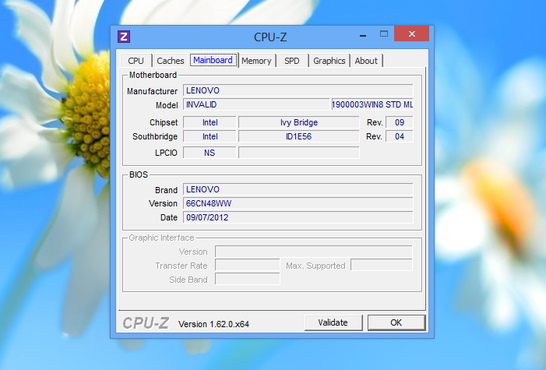Click the Ivy Bridge chipset field
Image resolution: width=546 pixels, height=370 pixels.
(x=298, y=123)
